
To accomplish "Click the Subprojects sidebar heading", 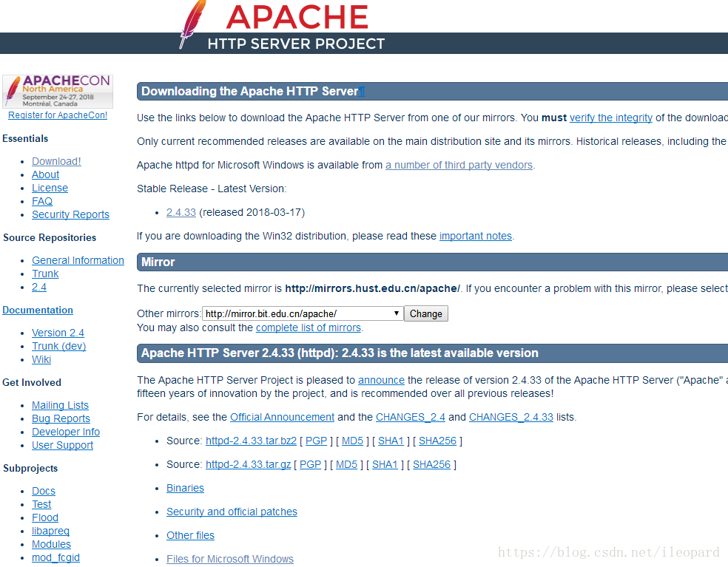I will pos(30,468).
